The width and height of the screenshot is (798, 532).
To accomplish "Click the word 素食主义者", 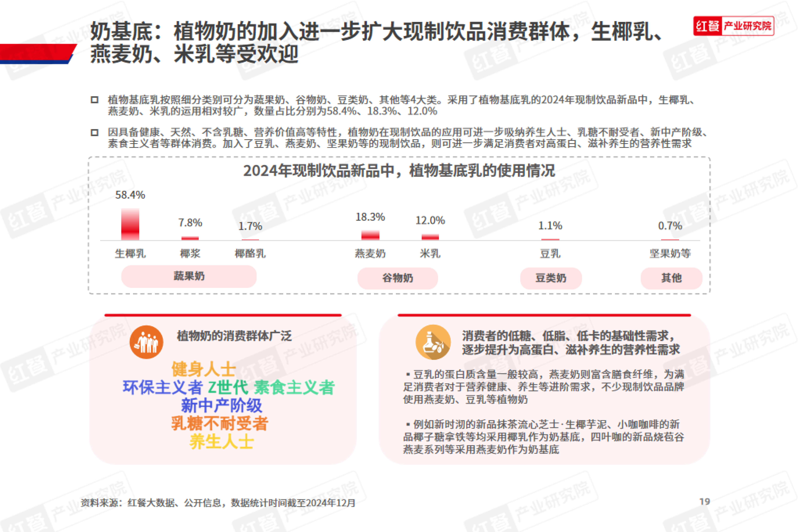I will 294,387.
